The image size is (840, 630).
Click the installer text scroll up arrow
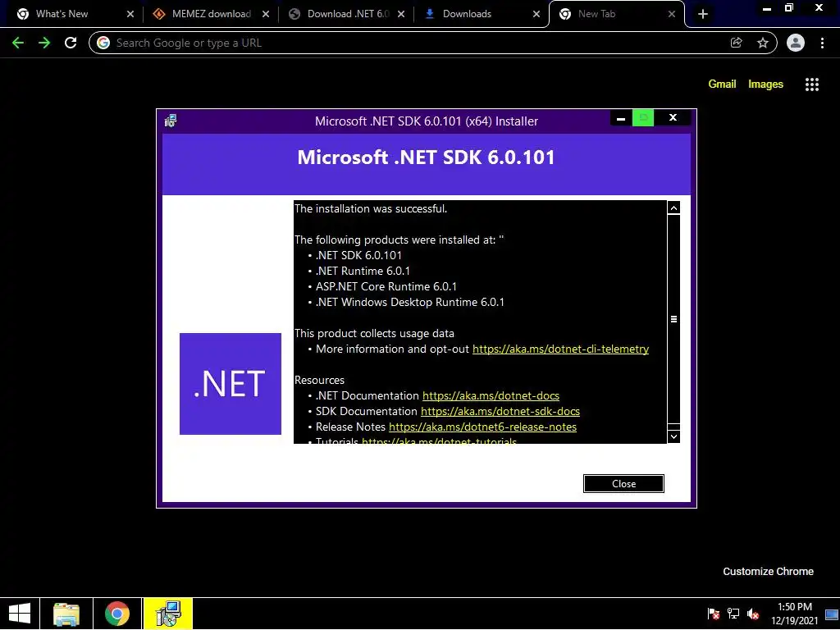[x=674, y=208]
